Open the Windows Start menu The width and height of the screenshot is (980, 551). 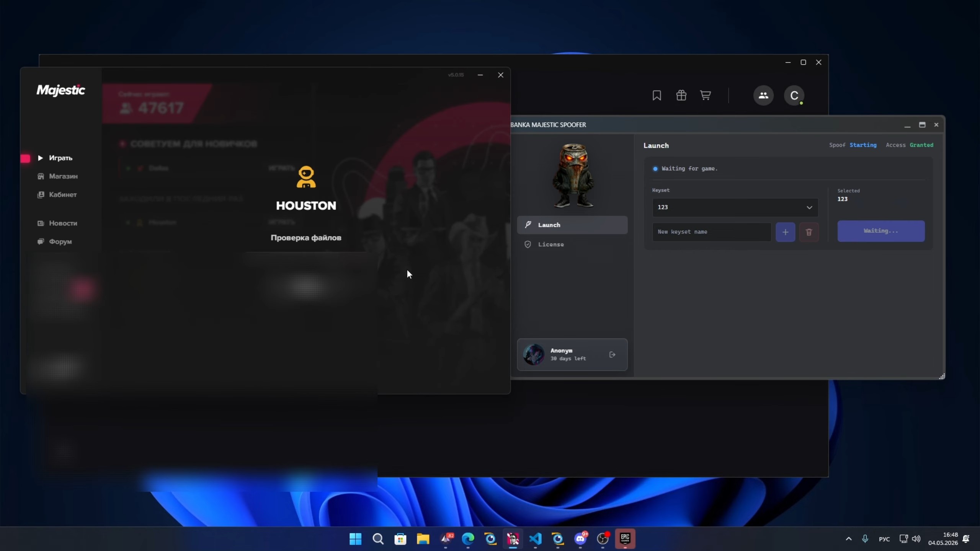pos(355,539)
